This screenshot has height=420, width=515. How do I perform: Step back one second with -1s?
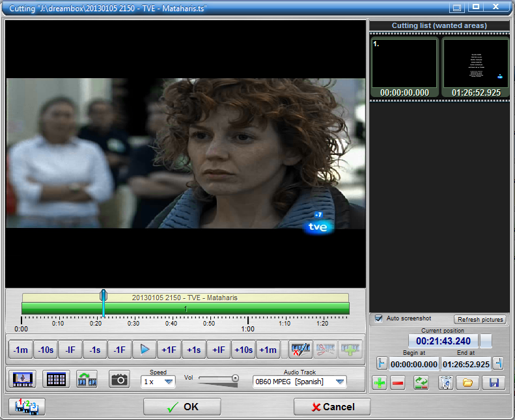pos(95,350)
